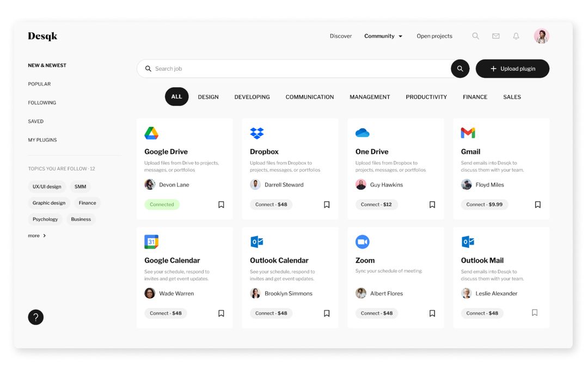The width and height of the screenshot is (588, 369).
Task: Click the Zoom camera icon
Action: point(362,241)
